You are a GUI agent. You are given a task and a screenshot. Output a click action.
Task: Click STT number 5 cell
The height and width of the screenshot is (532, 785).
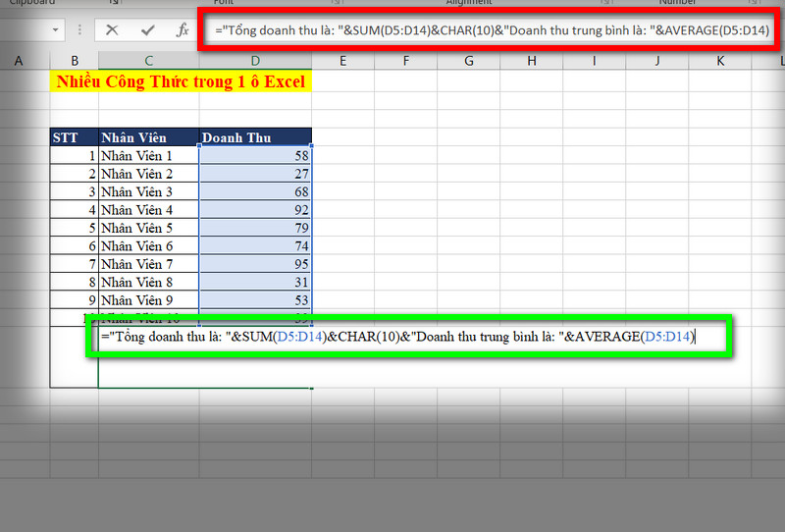[75, 228]
